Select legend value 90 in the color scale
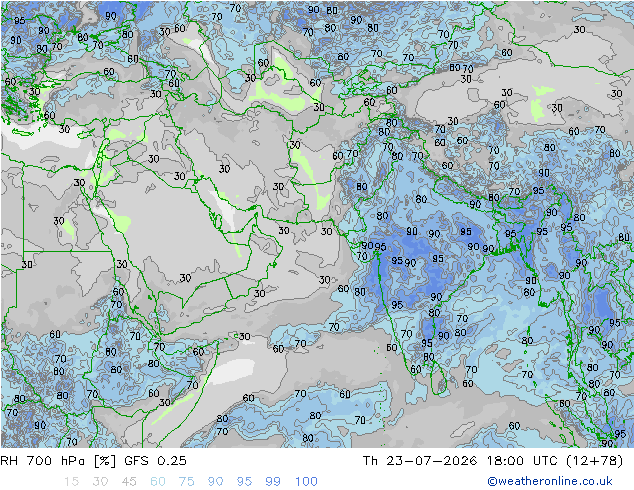This screenshot has height=490, width=634. pyautogui.click(x=215, y=482)
